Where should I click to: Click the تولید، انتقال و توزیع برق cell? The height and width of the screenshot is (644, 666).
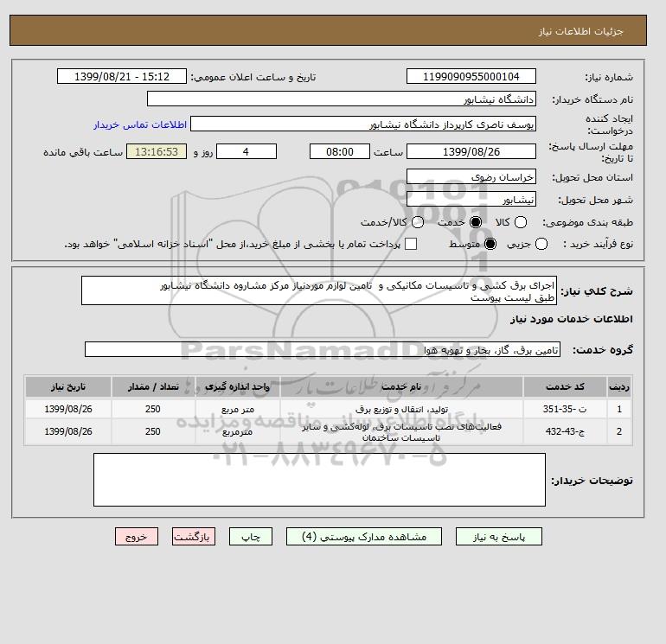tap(401, 409)
